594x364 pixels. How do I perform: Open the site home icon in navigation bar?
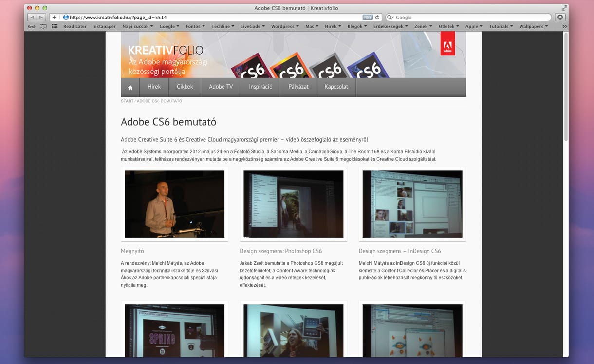click(x=130, y=87)
